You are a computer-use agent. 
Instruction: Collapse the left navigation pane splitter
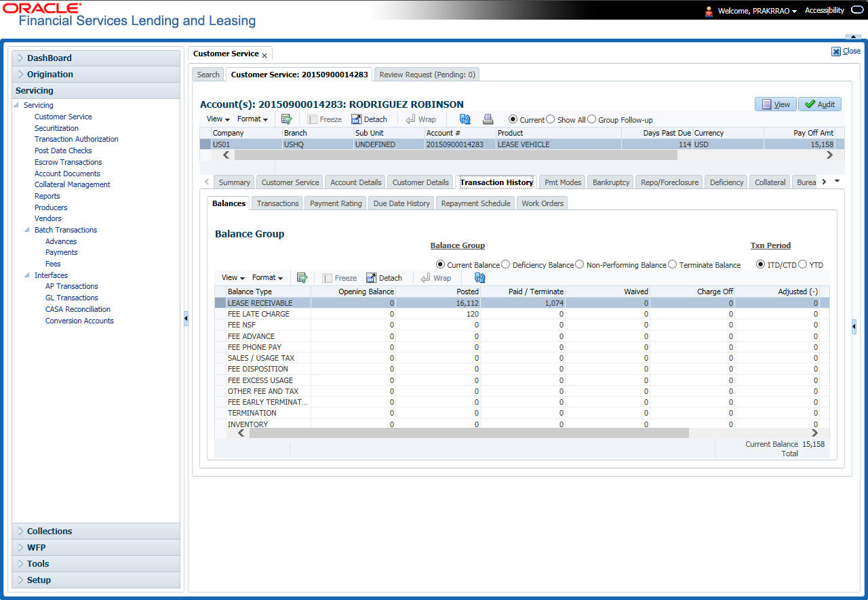point(186,319)
